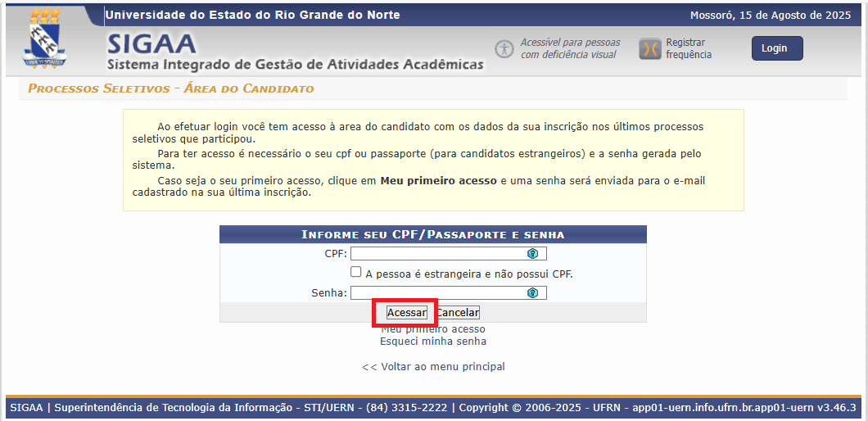Click the password manager icon in CPF field

tap(532, 254)
